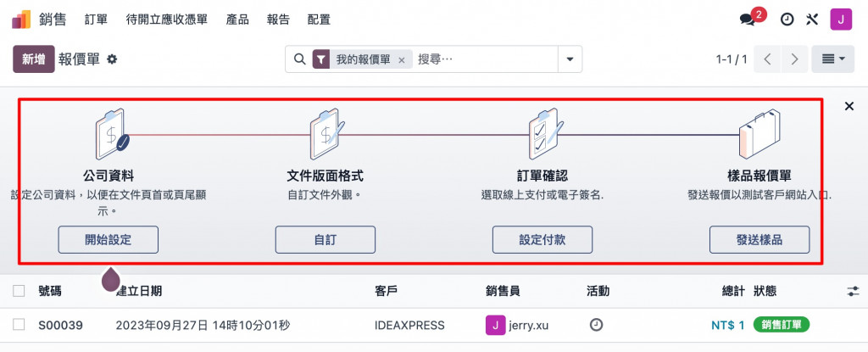Viewport: 868px width, 352px height.
Task: Tick the checkbox for order S00039
Action: pos(19,325)
